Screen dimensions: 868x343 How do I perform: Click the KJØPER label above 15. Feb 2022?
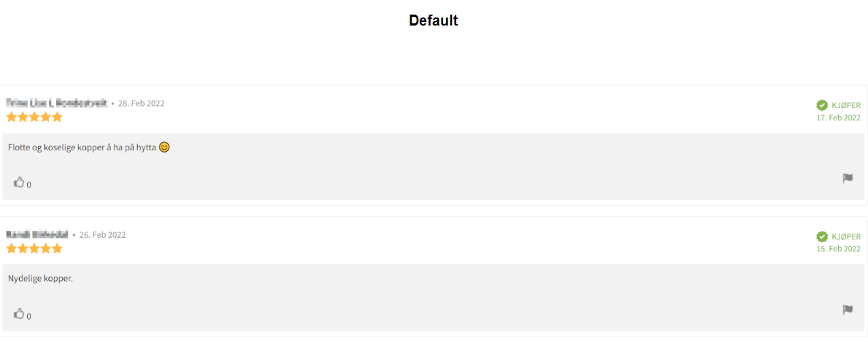(x=846, y=236)
